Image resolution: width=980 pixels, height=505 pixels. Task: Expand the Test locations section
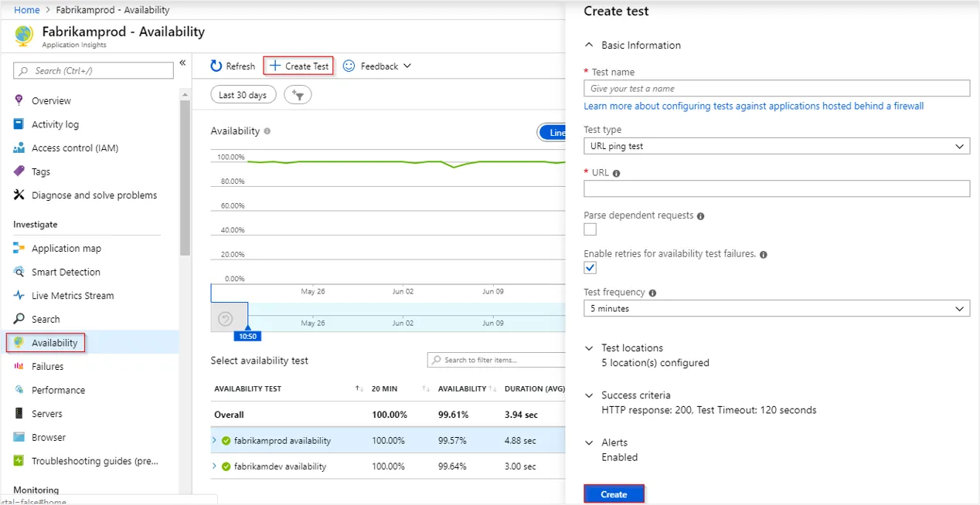click(590, 348)
